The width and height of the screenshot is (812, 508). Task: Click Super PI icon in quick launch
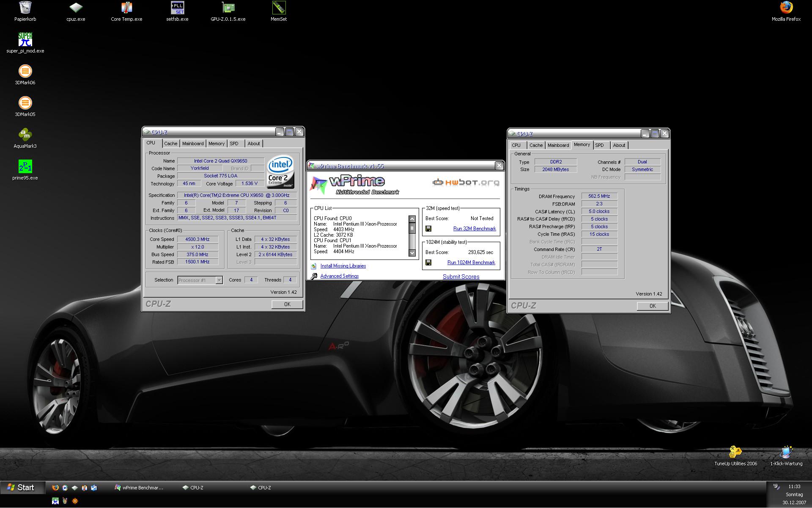point(55,501)
